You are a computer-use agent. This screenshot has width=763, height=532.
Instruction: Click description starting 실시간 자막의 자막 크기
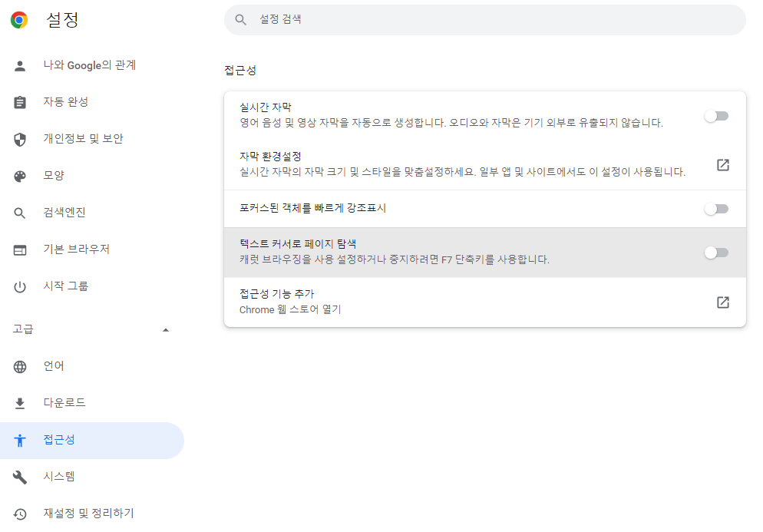(462, 172)
